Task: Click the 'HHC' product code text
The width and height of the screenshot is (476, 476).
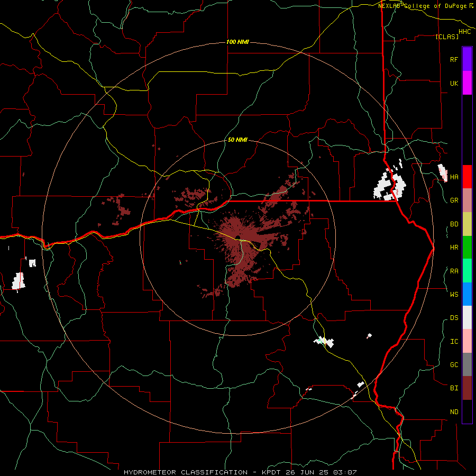Action: pyautogui.click(x=464, y=32)
